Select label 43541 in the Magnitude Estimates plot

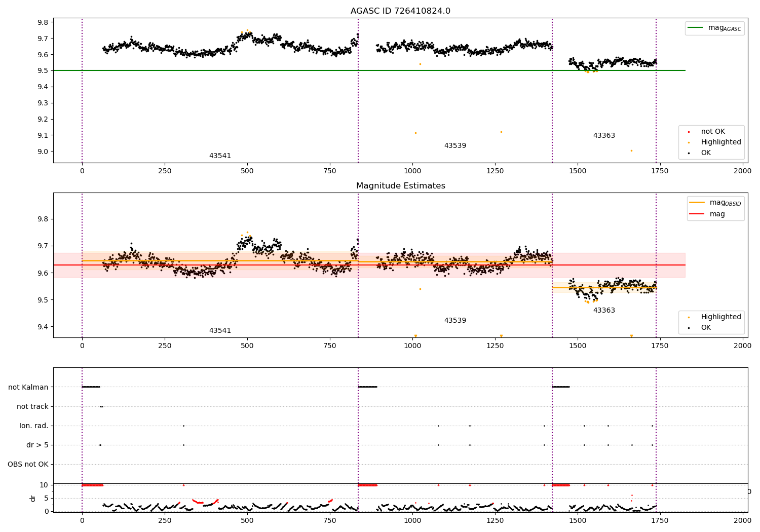pyautogui.click(x=220, y=331)
